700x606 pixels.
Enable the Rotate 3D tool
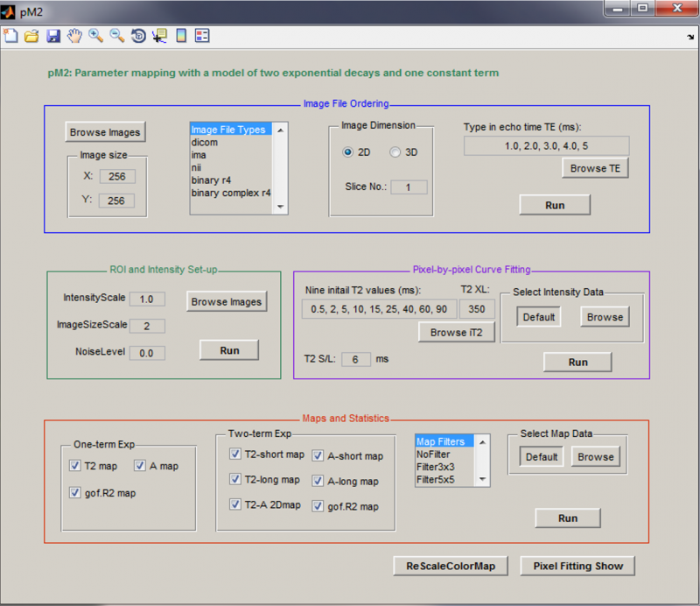click(138, 35)
